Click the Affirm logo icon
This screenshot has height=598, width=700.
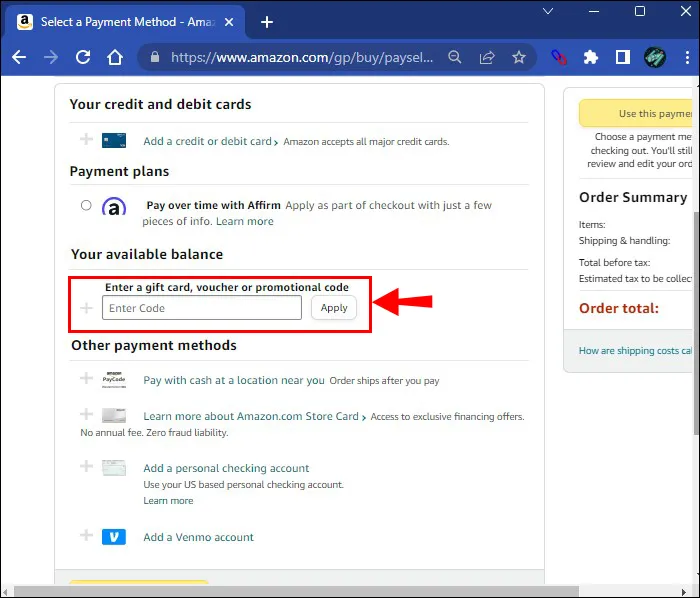coord(114,207)
